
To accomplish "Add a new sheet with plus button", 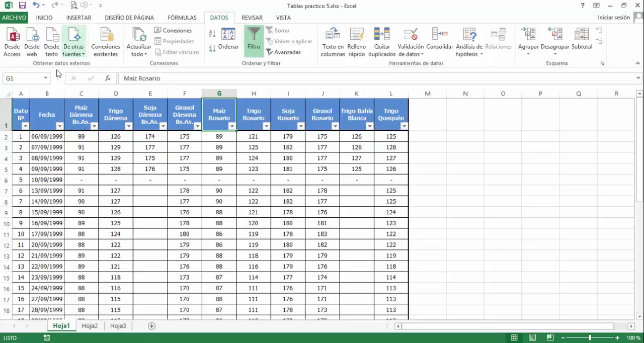I will 151,326.
